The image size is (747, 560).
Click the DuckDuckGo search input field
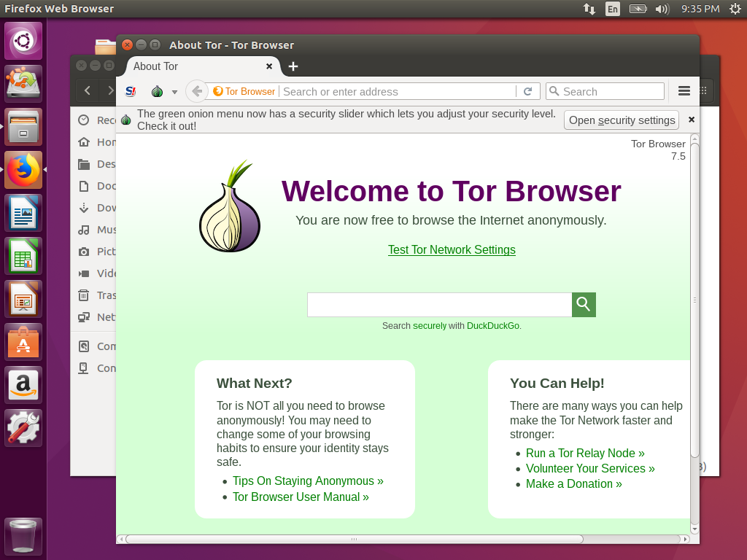pos(438,304)
